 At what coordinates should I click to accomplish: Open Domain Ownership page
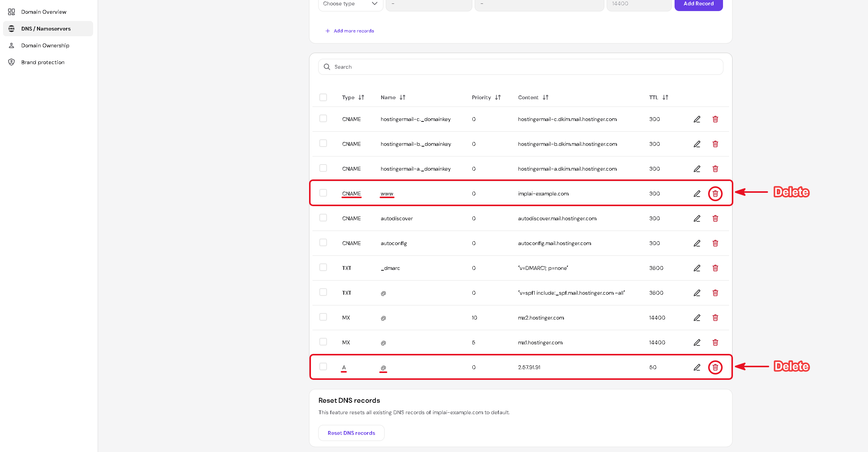[x=48, y=45]
